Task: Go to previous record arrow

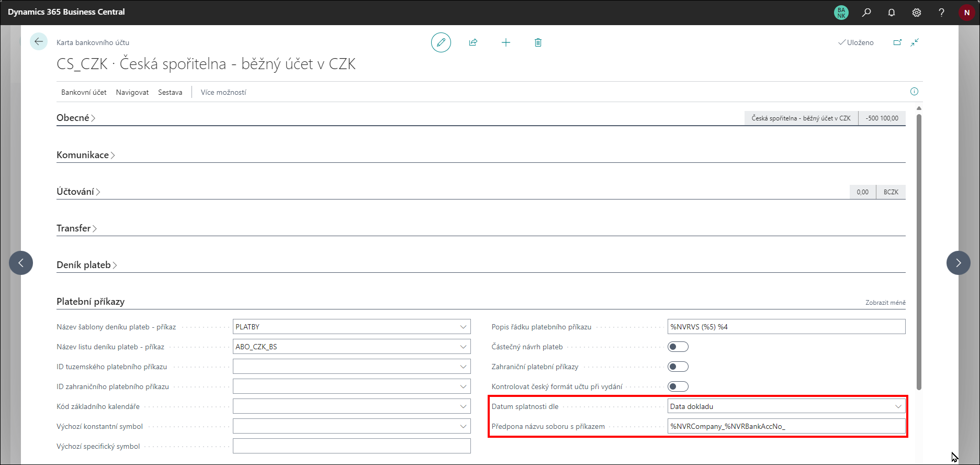Action: click(21, 263)
